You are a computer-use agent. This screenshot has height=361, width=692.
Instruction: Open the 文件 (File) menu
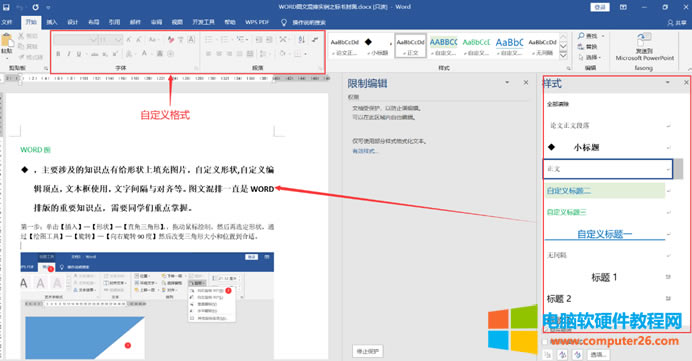tap(7, 22)
